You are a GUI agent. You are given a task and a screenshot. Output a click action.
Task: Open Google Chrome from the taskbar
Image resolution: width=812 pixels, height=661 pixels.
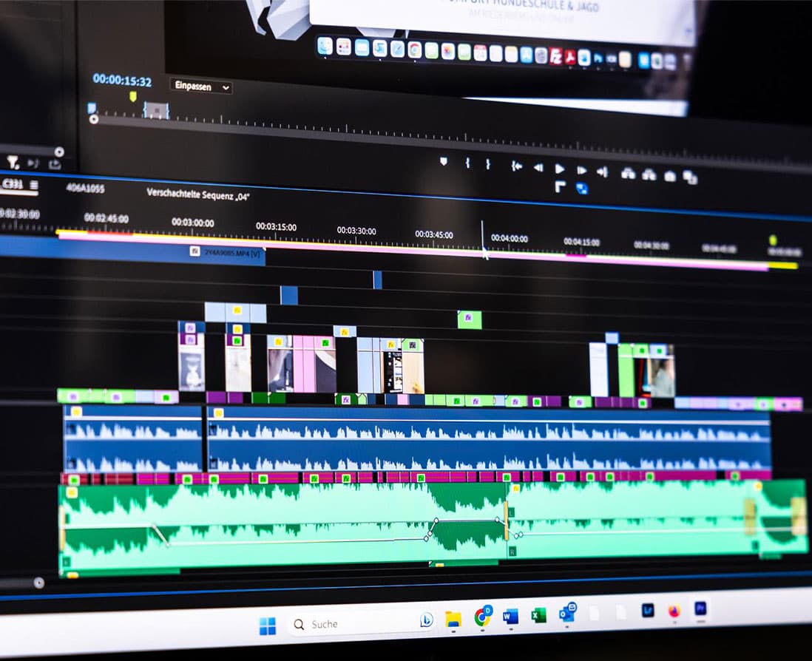click(x=483, y=616)
